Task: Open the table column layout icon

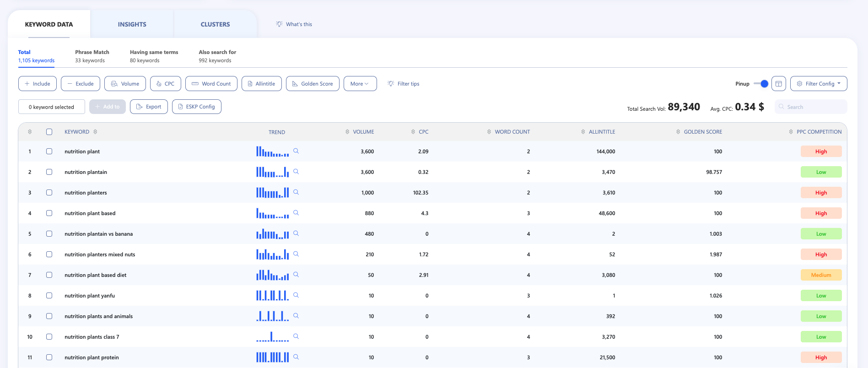Action: pyautogui.click(x=778, y=84)
